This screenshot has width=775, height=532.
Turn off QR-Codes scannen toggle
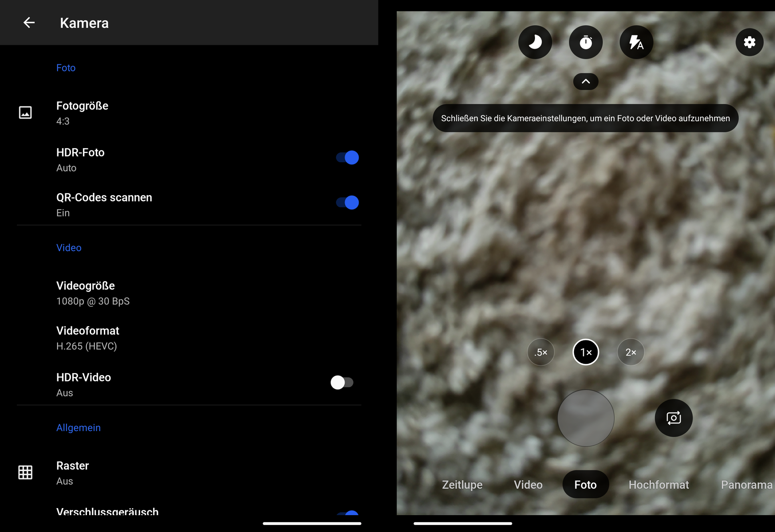tap(347, 203)
